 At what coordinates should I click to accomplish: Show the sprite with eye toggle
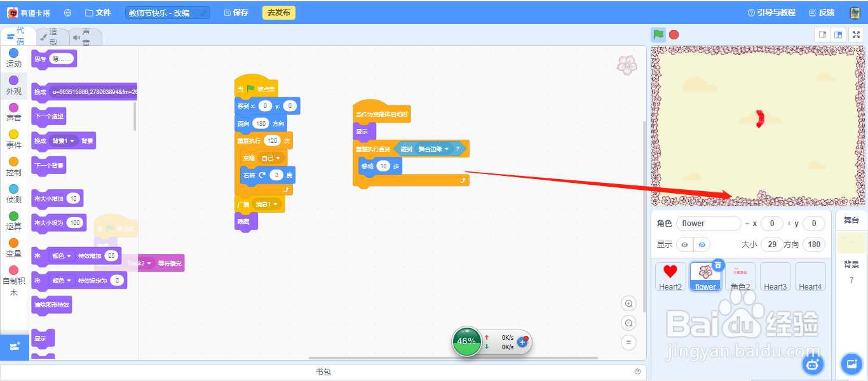(x=685, y=244)
